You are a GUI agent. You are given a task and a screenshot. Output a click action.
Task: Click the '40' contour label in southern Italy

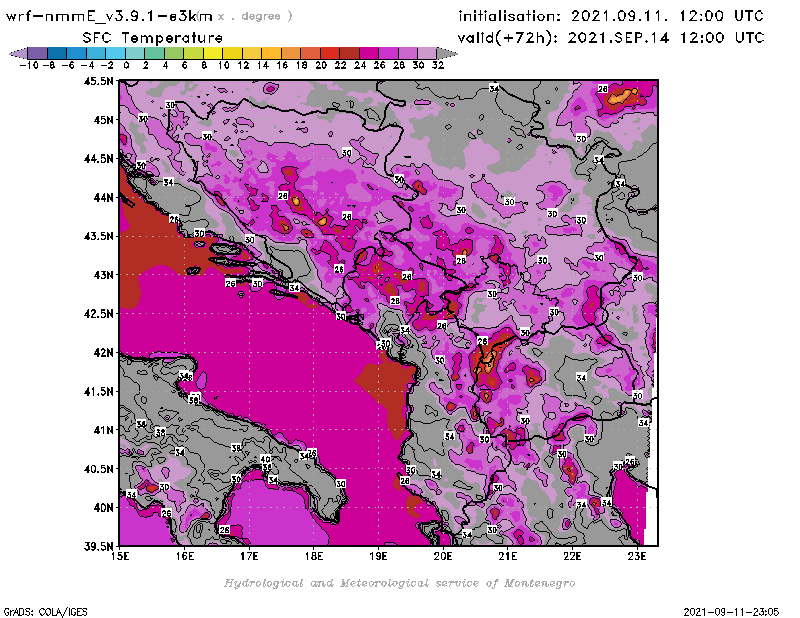265,459
